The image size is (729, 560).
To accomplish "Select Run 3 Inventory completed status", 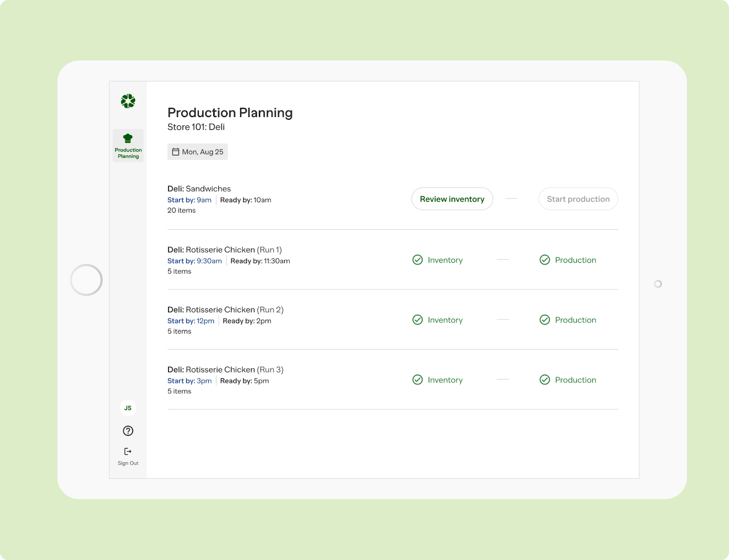I will point(437,380).
